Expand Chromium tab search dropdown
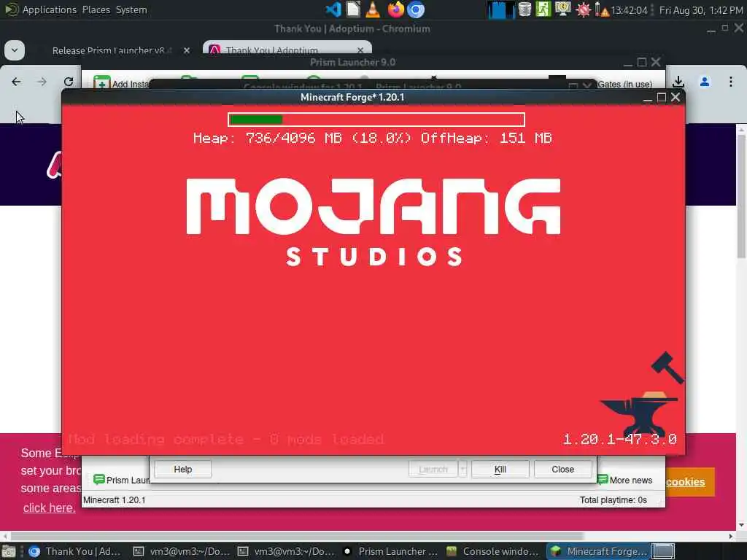Screen dimensions: 747x560 pos(15,50)
